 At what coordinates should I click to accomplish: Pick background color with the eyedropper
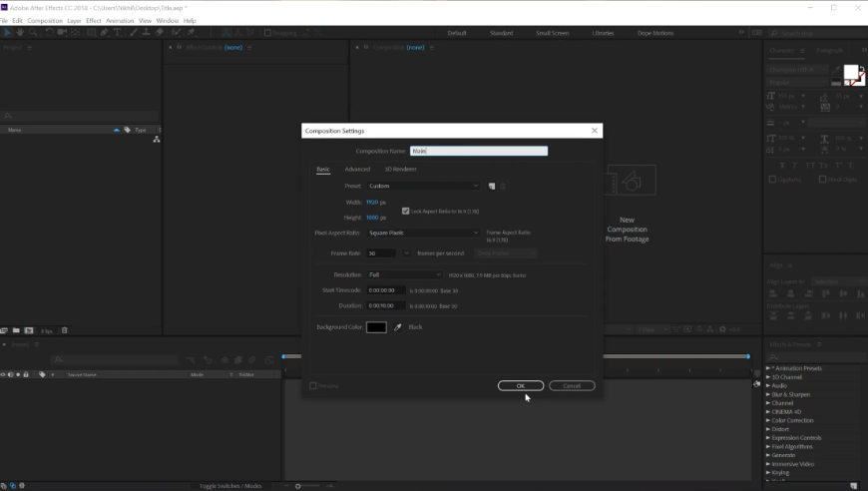click(397, 327)
